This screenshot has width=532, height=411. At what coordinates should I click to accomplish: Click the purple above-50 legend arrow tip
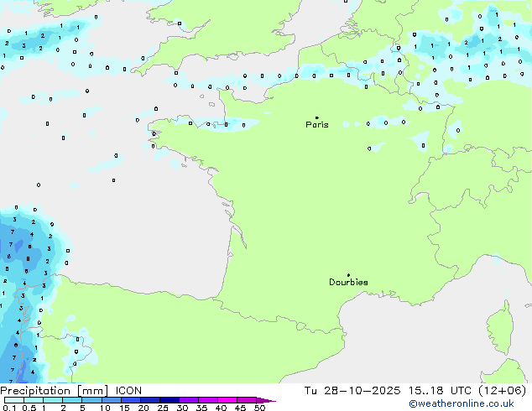coord(266,400)
